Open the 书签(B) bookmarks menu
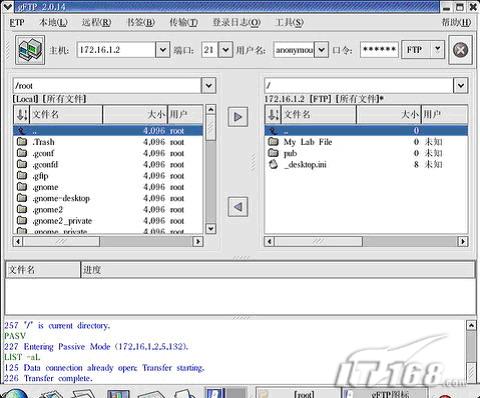480x398 pixels. (x=141, y=23)
